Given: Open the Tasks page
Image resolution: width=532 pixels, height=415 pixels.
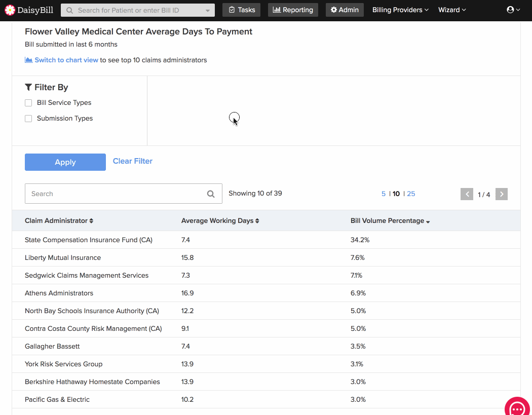Looking at the screenshot, I should click(241, 10).
